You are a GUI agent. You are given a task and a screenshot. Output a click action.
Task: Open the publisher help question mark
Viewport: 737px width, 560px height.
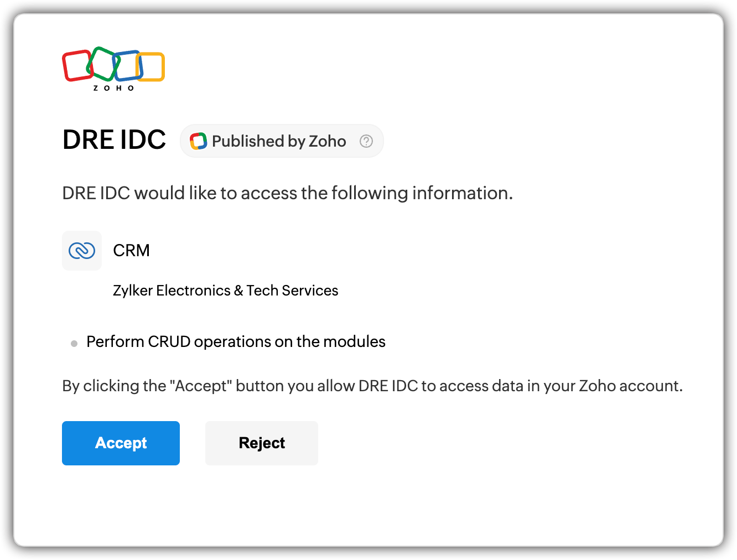[366, 141]
